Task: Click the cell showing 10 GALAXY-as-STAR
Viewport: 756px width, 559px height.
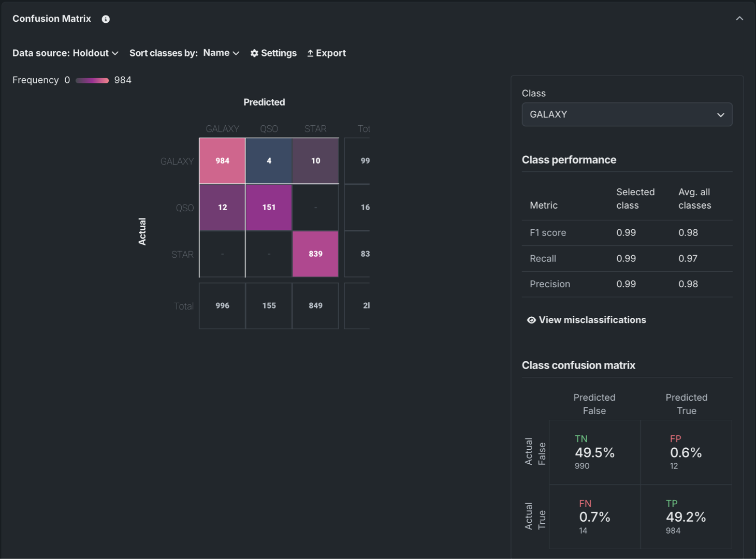Action: 315,161
